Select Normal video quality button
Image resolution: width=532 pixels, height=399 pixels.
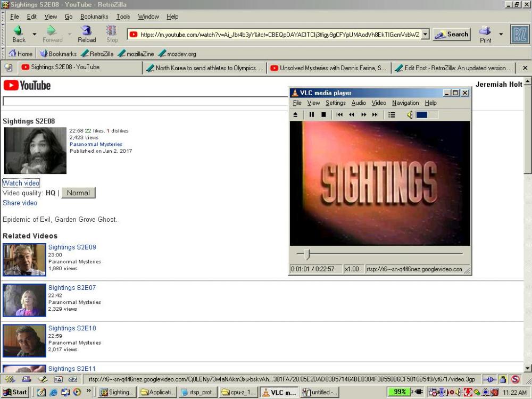tap(78, 193)
